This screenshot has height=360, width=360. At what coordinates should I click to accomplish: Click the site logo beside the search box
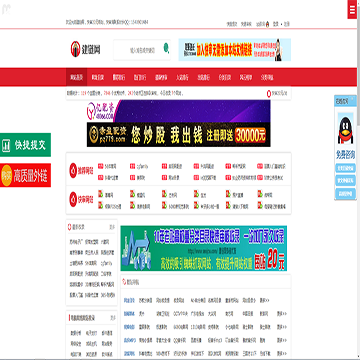coord(85,49)
